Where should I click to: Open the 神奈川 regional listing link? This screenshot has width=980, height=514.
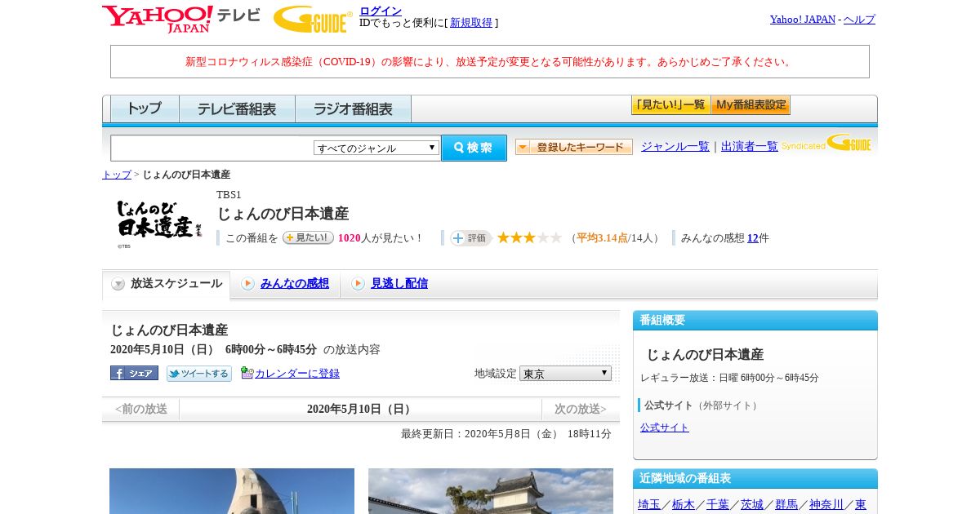coord(826,504)
